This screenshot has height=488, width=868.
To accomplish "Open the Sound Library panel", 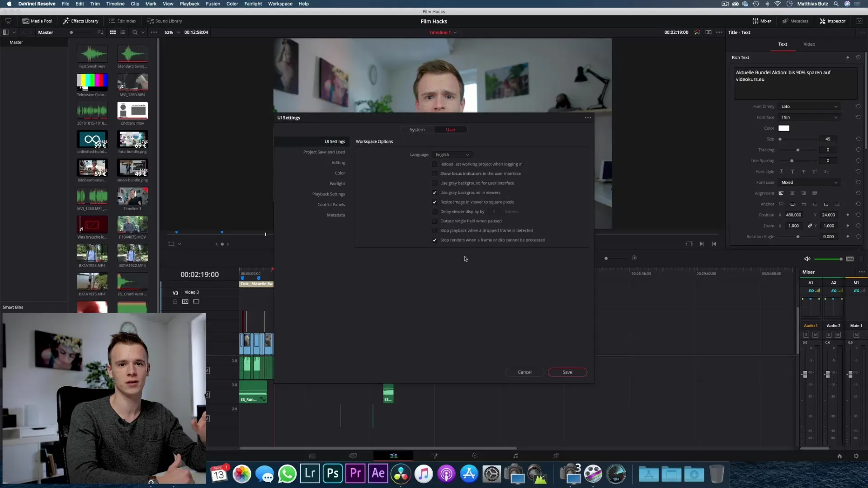I will (165, 21).
